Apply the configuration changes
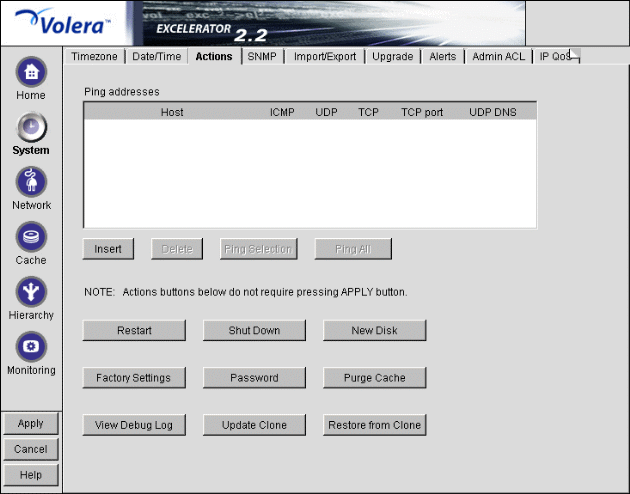This screenshot has height=494, width=630. [x=31, y=424]
